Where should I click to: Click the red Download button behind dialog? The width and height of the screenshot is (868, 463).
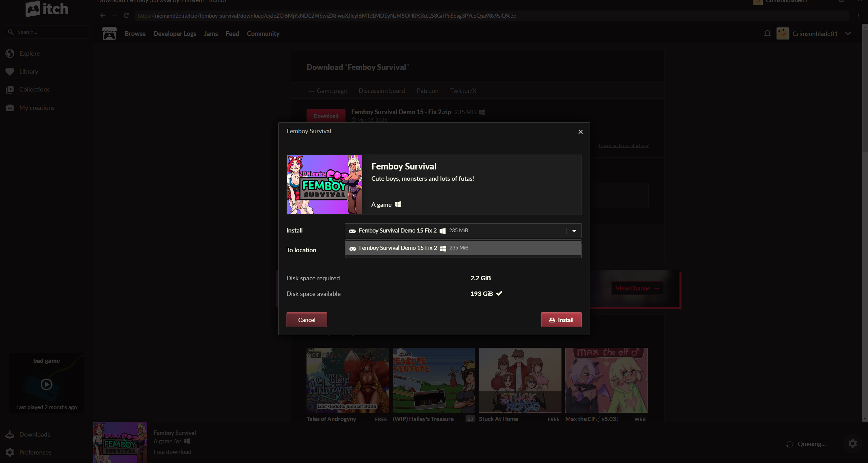pyautogui.click(x=326, y=116)
